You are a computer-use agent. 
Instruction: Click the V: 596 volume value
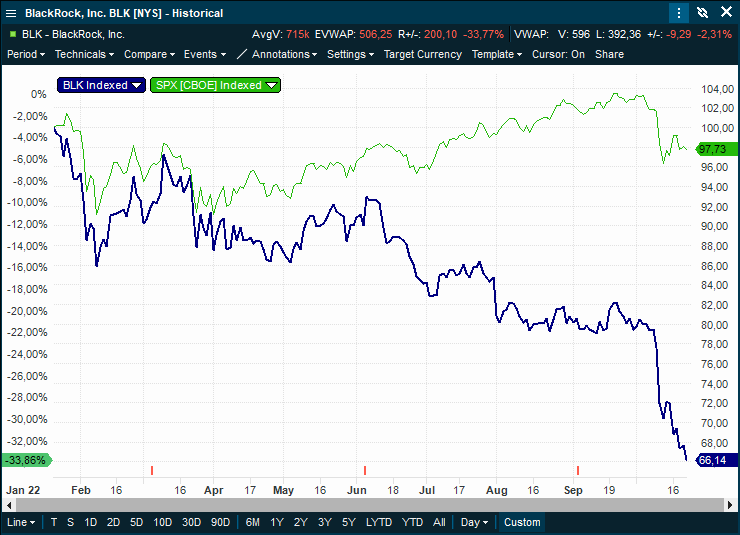coord(573,34)
